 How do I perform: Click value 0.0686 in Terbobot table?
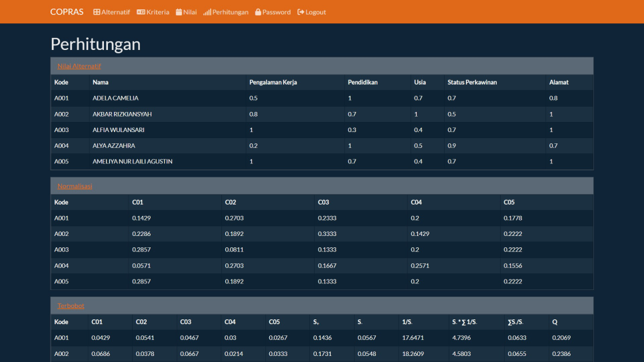(101, 354)
